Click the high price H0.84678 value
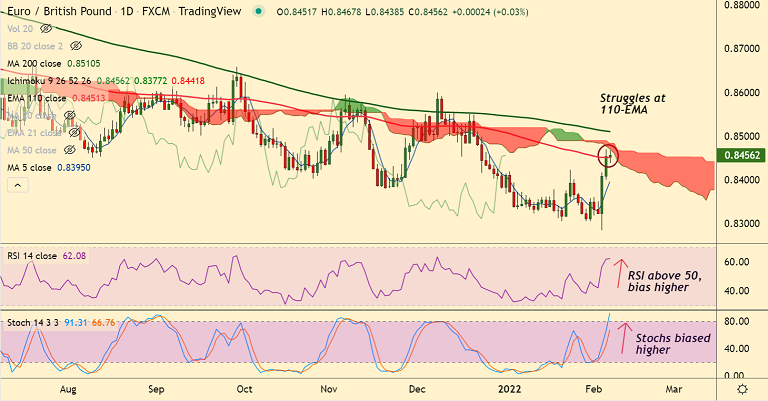Image resolution: width=768 pixels, height=401 pixels. tap(341, 12)
